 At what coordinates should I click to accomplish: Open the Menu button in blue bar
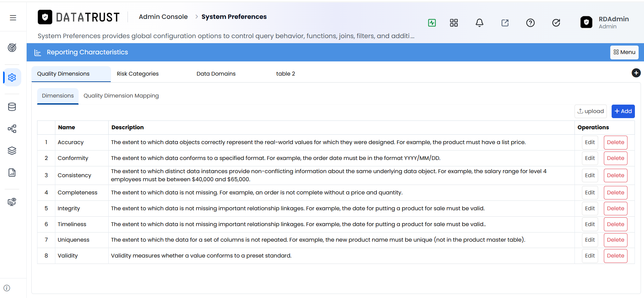[624, 52]
